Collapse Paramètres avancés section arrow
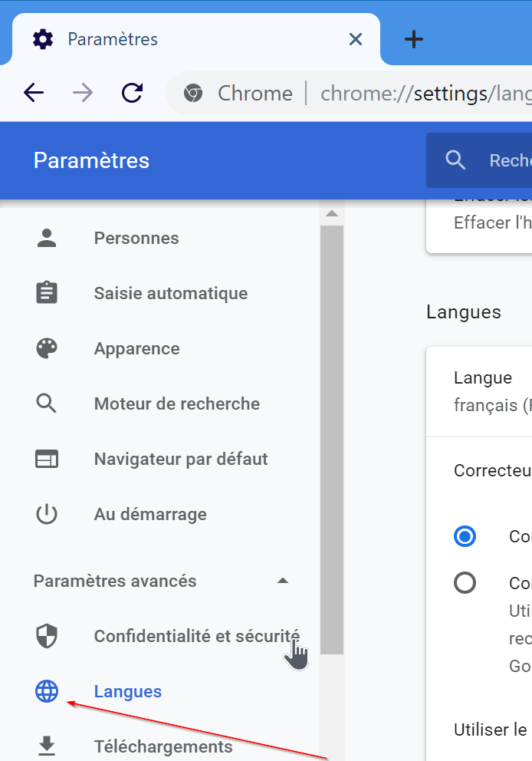 pyautogui.click(x=283, y=581)
